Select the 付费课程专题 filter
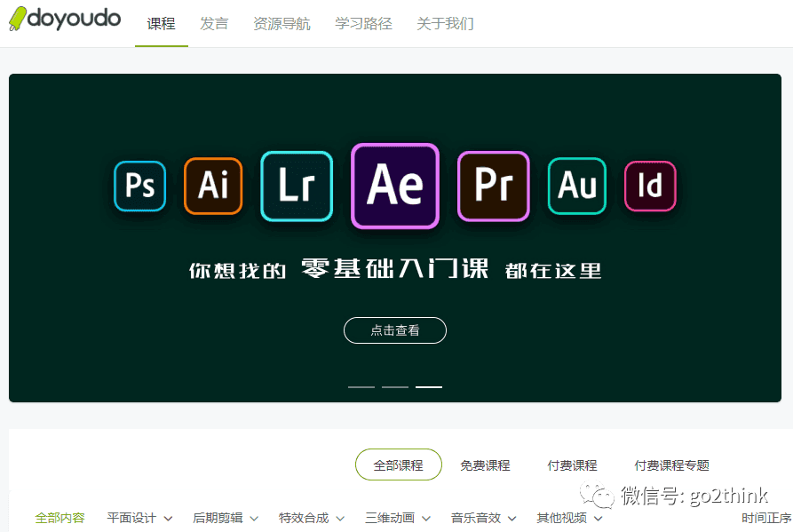The image size is (793, 532). point(671,465)
